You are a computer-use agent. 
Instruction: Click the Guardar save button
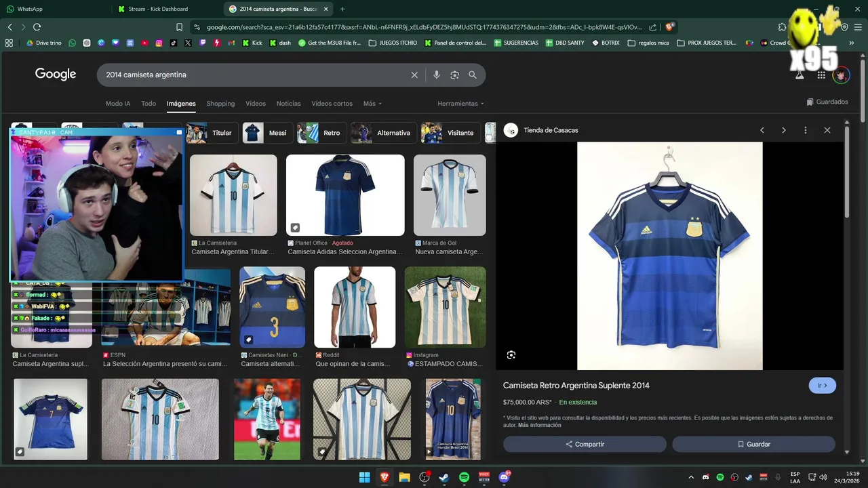[753, 444]
